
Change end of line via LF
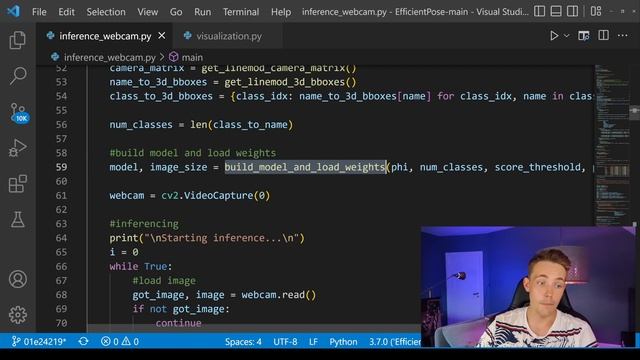click(x=313, y=342)
